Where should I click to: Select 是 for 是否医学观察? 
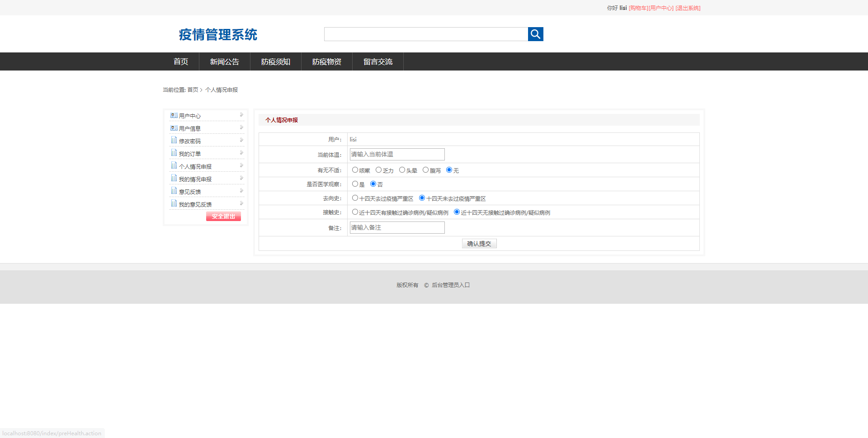click(x=355, y=184)
